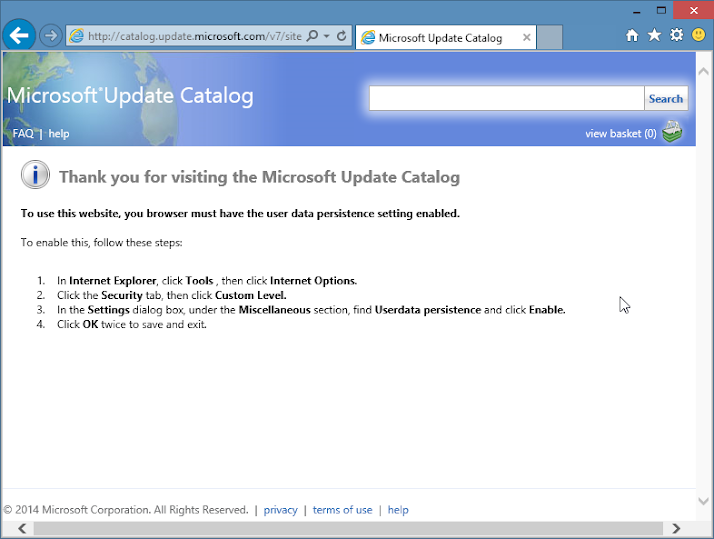Refresh the page with reload icon
This screenshot has width=714, height=539.
pyautogui.click(x=342, y=36)
